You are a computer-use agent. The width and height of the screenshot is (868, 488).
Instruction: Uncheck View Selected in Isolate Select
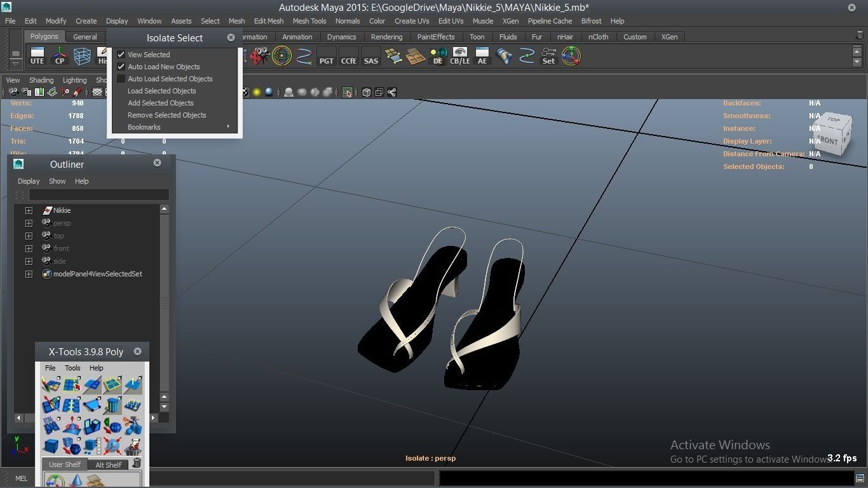[121, 55]
